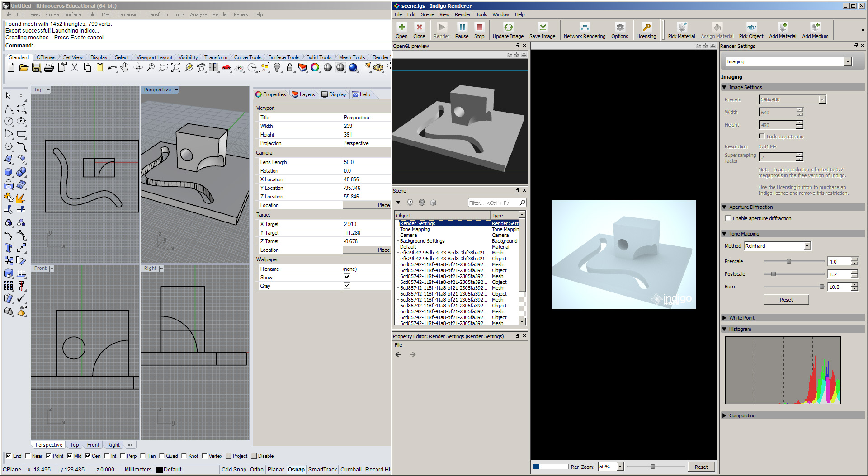Click the Scene filter search field
Viewport: 868px width, 476px height.
click(x=493, y=203)
